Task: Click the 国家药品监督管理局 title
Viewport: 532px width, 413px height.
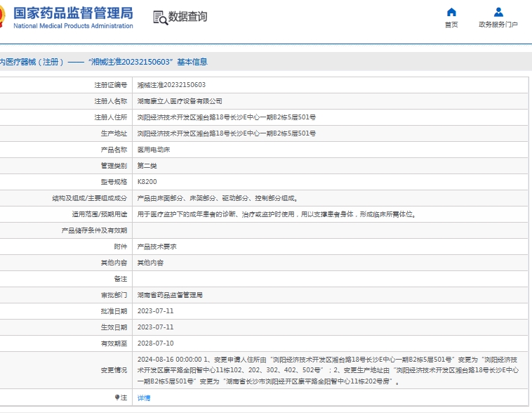Action: [x=73, y=13]
